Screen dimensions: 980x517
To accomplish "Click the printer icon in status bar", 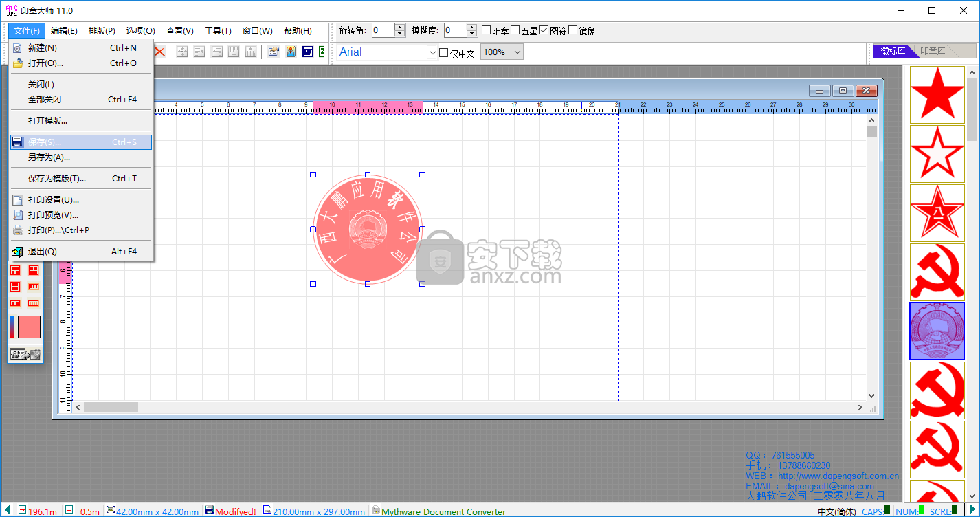I will coord(375,510).
